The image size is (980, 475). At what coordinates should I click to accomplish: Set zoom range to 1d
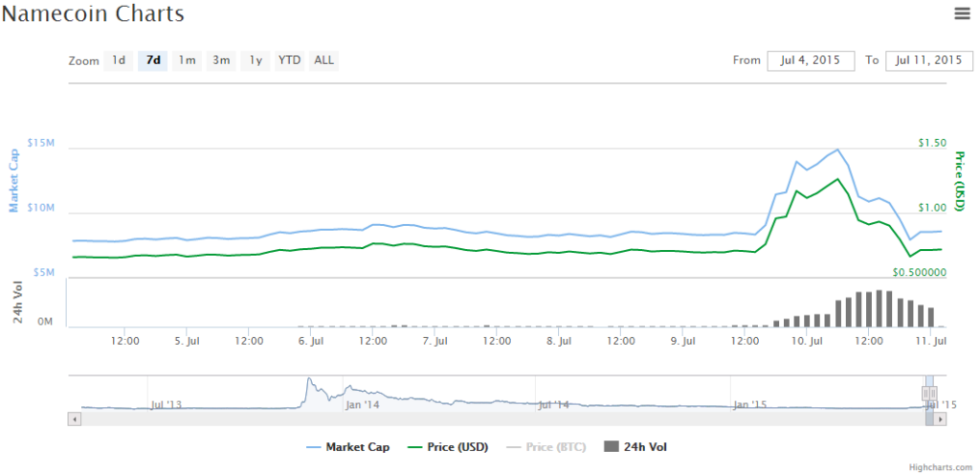[118, 60]
